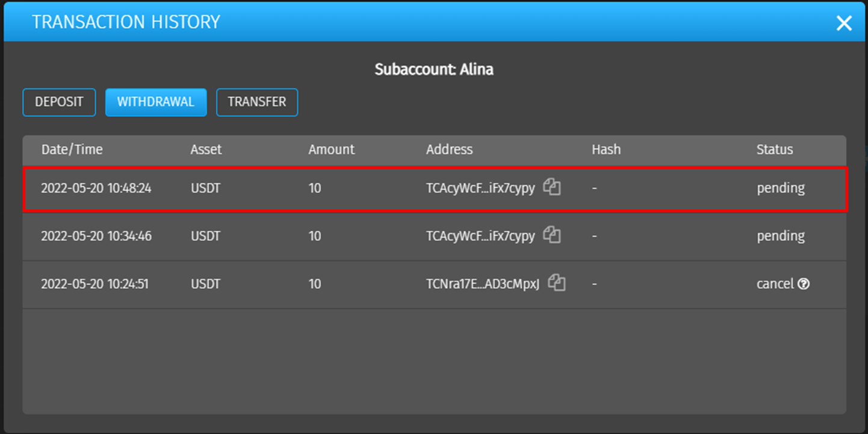The width and height of the screenshot is (868, 434).
Task: Click the Amount column header
Action: [332, 149]
